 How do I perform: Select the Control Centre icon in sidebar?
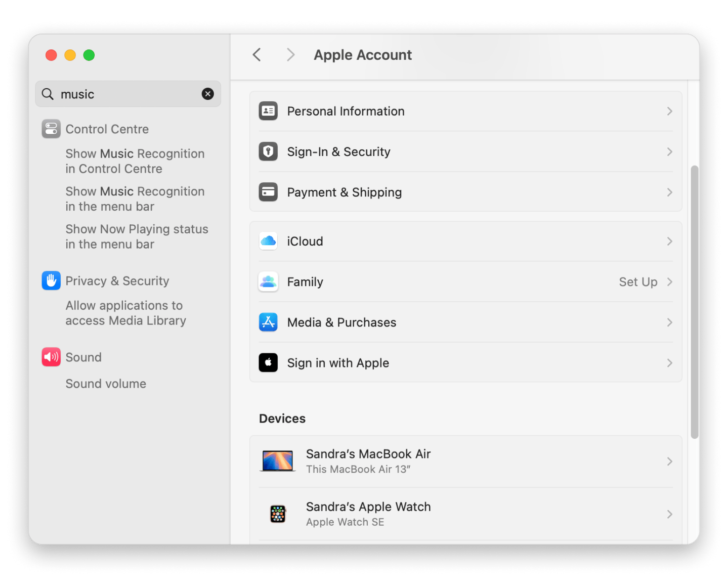51,129
